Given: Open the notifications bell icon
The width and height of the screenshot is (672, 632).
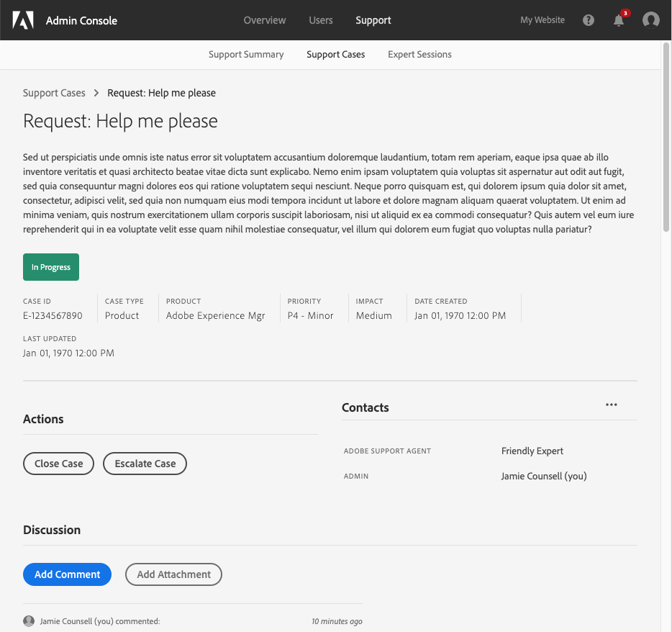Looking at the screenshot, I should pos(619,20).
